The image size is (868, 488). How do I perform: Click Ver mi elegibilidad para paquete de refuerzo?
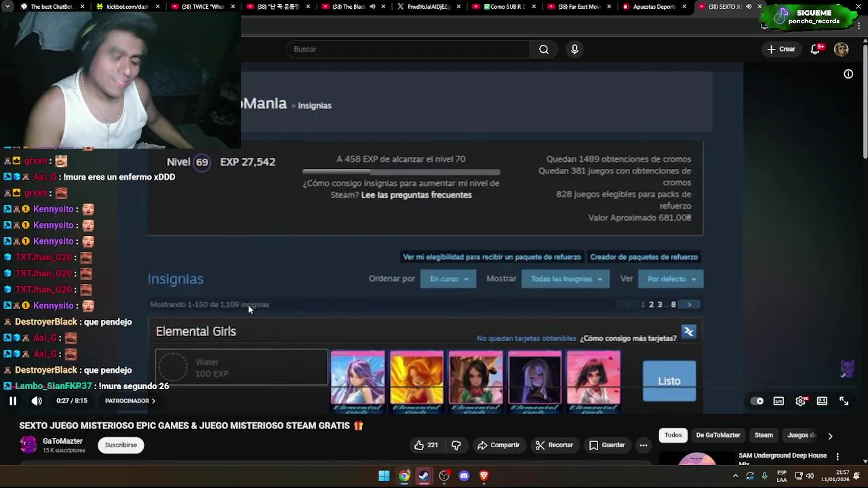point(492,257)
